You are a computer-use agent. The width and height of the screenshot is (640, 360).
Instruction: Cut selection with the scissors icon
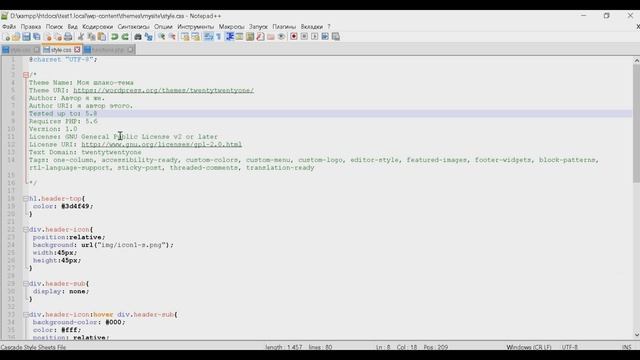[x=81, y=37]
